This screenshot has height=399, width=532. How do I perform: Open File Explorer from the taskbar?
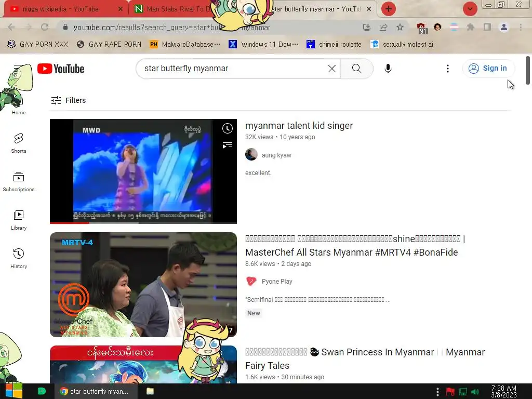pyautogui.click(x=150, y=391)
